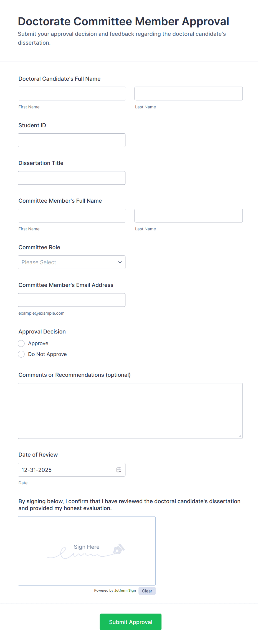Select the Approve radio button
The width and height of the screenshot is (258, 644).
21,343
